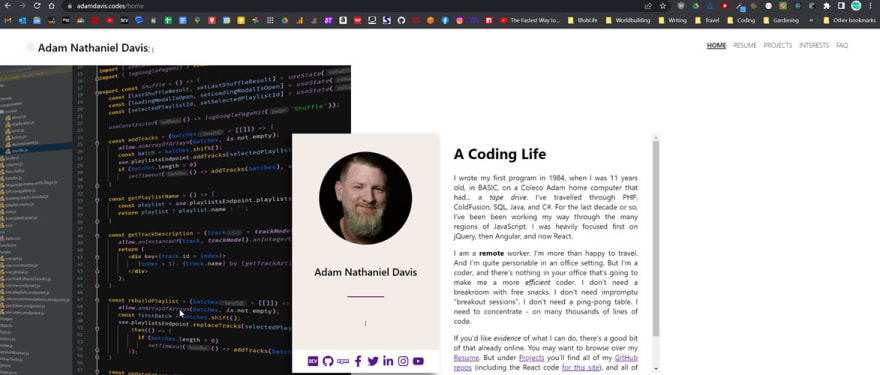Open the Other bookmarks folder

click(850, 20)
